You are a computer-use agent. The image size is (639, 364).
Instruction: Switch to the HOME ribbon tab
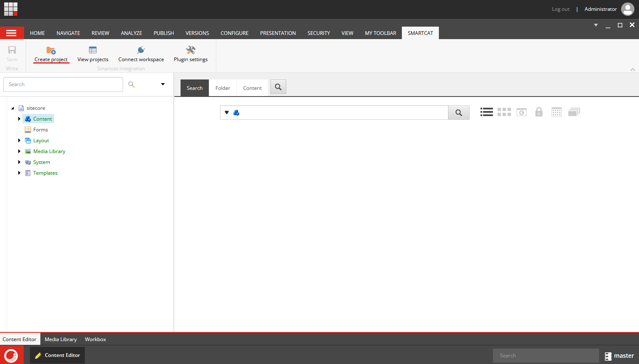37,33
